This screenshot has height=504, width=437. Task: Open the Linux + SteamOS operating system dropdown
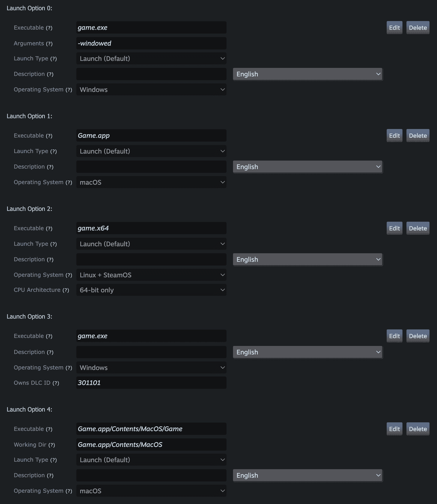[x=151, y=275]
